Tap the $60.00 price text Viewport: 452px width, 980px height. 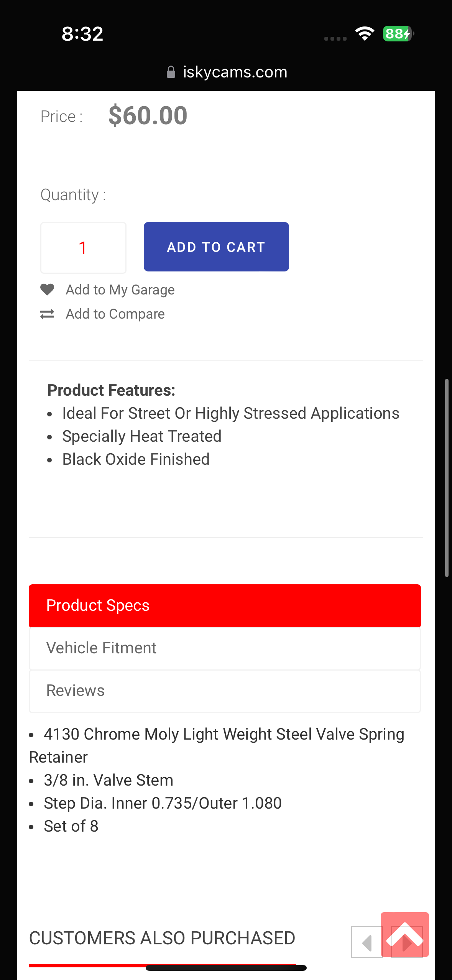(x=148, y=115)
